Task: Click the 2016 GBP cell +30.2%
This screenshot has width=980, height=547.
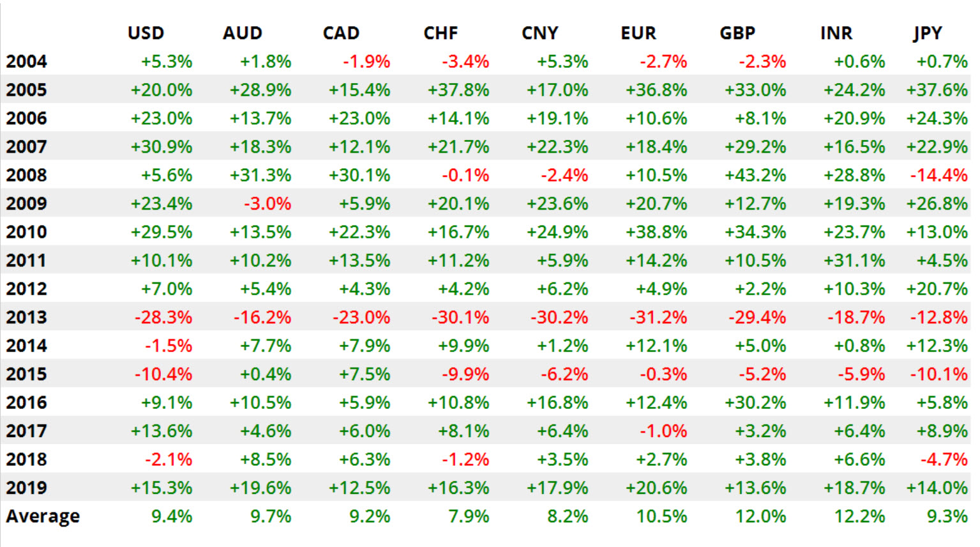Action: 755,403
